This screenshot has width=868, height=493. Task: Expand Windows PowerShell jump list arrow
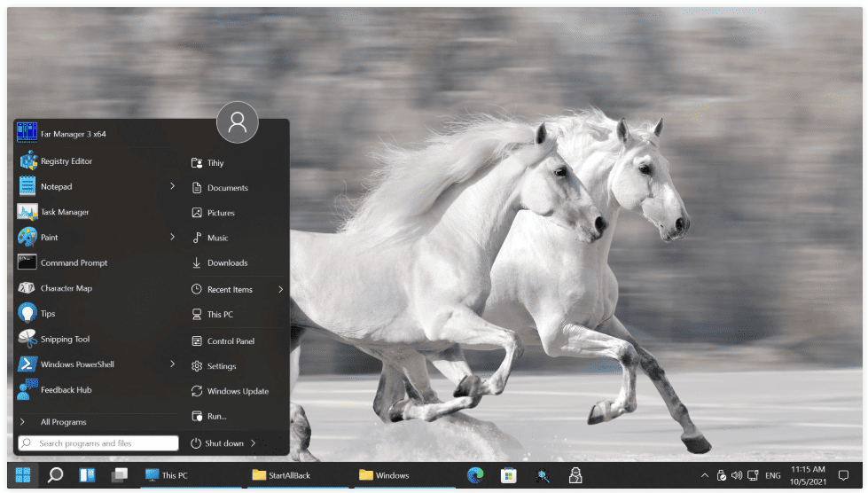[x=172, y=364]
